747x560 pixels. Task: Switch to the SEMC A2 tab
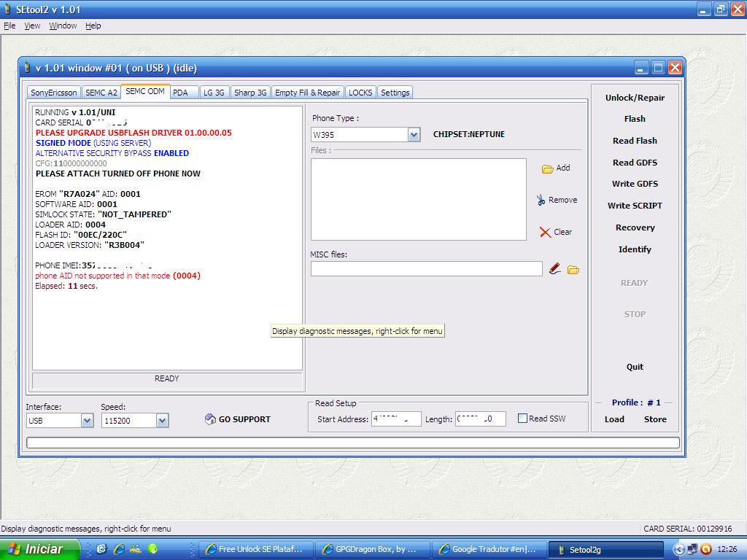pyautogui.click(x=101, y=93)
